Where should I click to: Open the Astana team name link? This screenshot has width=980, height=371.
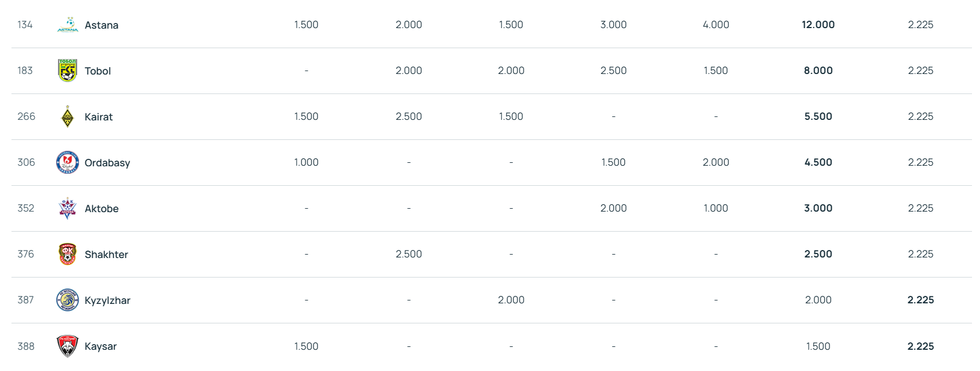pyautogui.click(x=101, y=25)
